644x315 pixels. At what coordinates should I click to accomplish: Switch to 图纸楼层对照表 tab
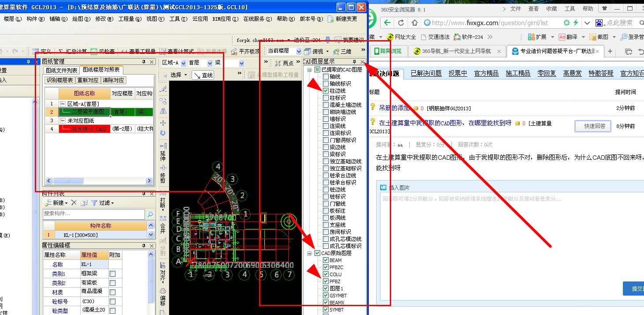101,70
